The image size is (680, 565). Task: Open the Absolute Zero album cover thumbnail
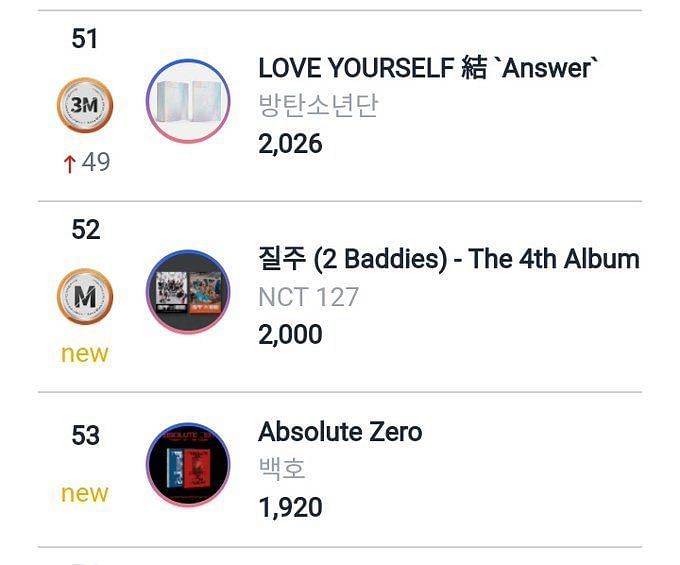(x=188, y=464)
